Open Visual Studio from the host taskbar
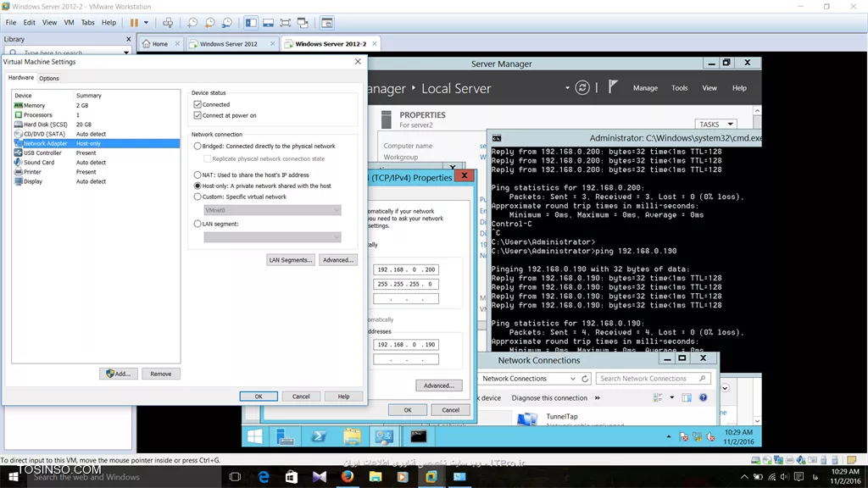 (x=320, y=476)
